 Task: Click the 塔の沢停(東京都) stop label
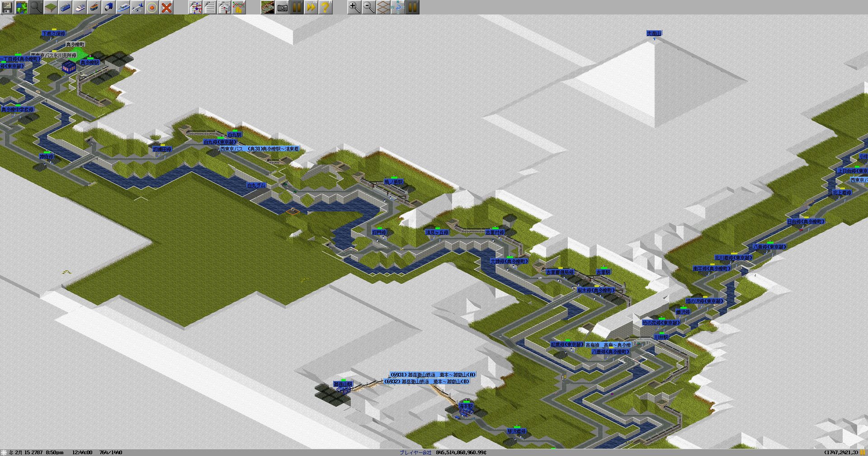pos(704,301)
